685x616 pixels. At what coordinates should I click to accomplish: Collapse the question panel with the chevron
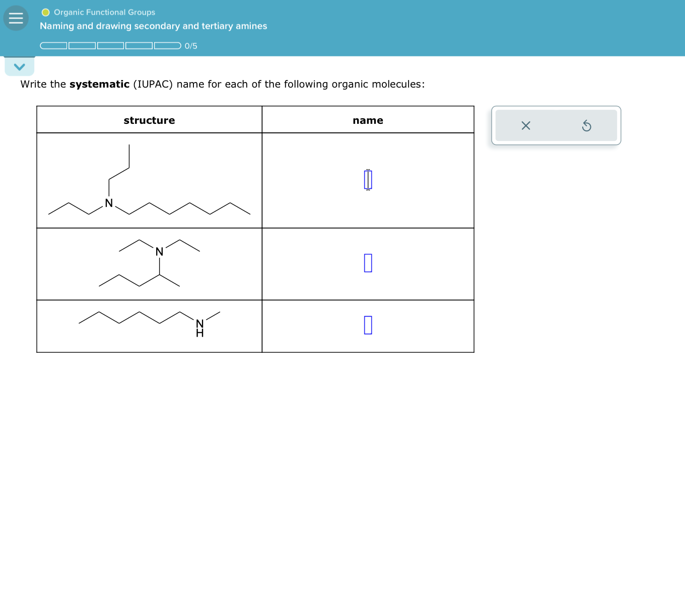click(19, 66)
